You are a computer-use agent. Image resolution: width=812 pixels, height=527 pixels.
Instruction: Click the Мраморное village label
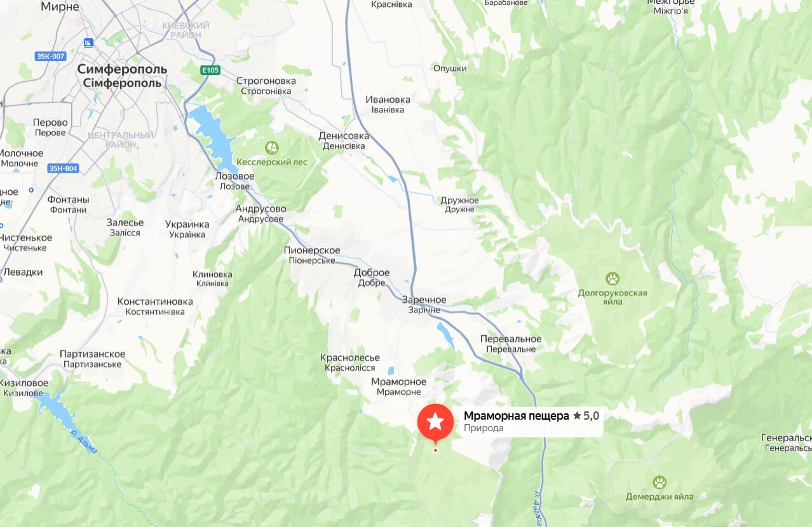(x=399, y=382)
